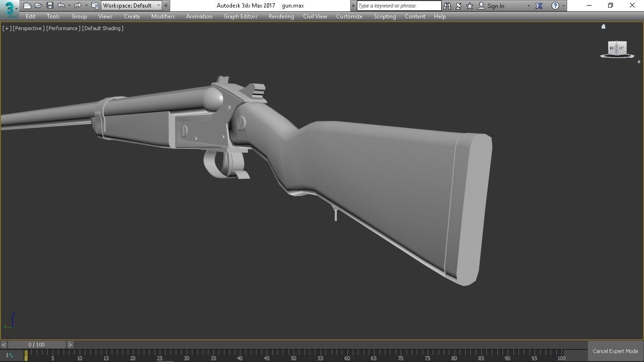Step forward one frame with > button

click(70, 345)
